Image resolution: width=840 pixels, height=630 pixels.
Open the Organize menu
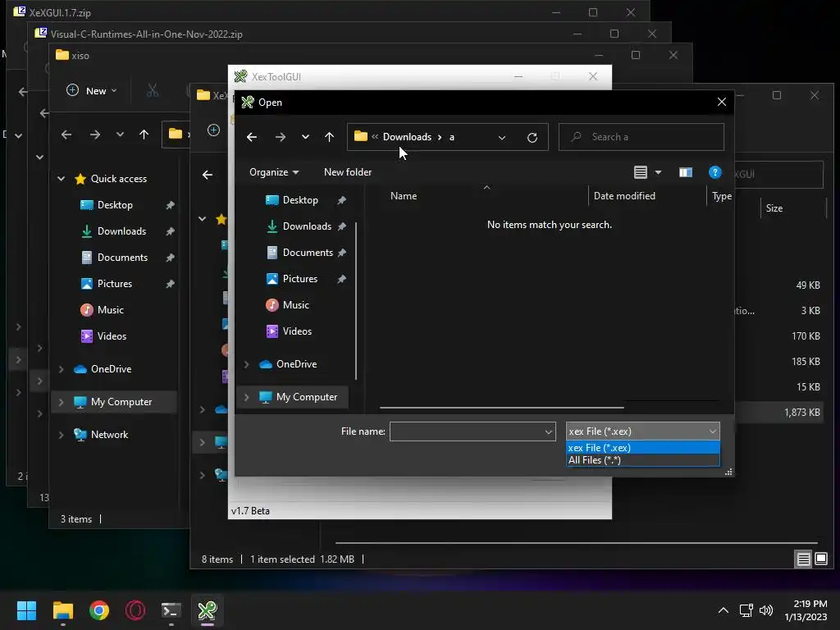(x=274, y=172)
